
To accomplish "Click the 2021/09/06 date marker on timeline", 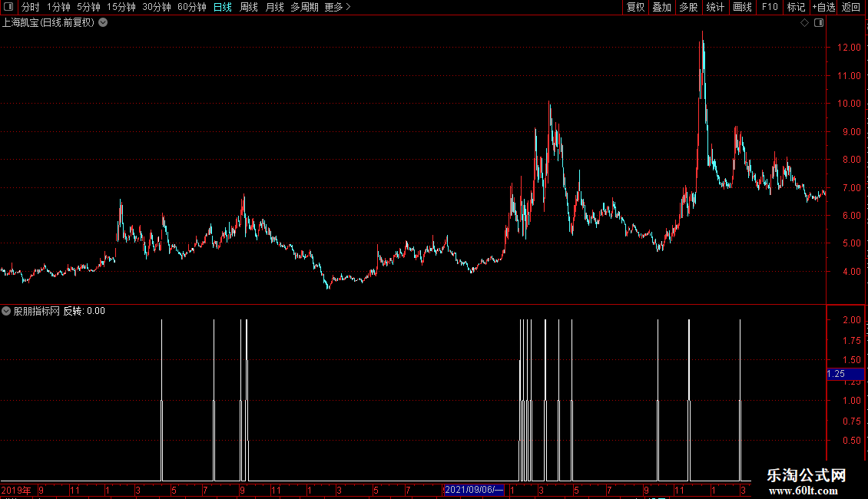I will point(474,490).
